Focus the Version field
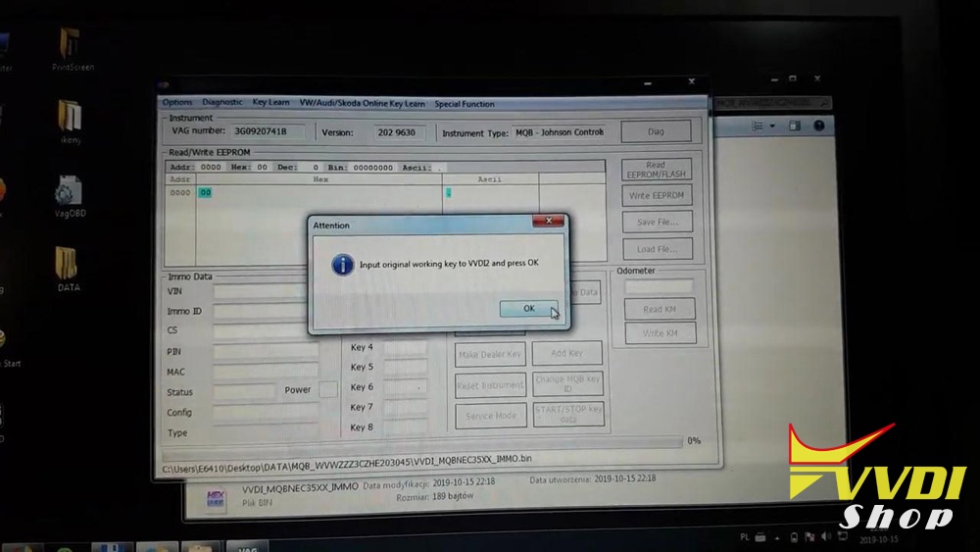Screen dimensions: 980x552 (399, 132)
